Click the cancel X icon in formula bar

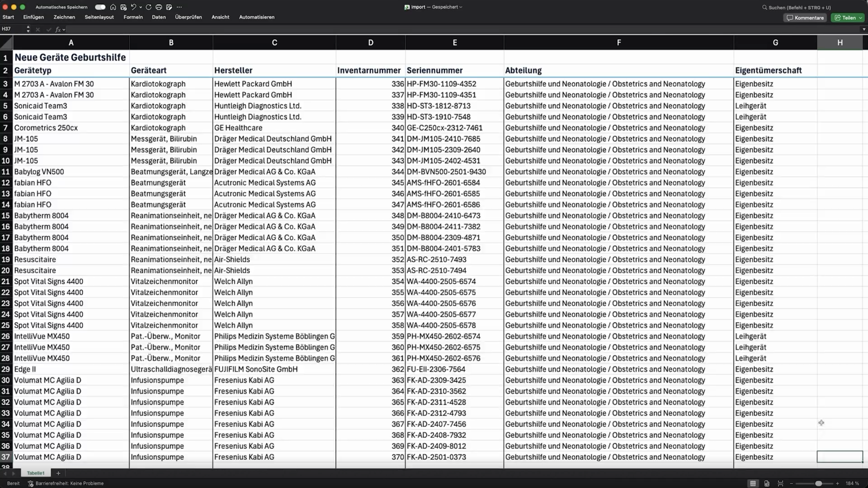click(38, 30)
